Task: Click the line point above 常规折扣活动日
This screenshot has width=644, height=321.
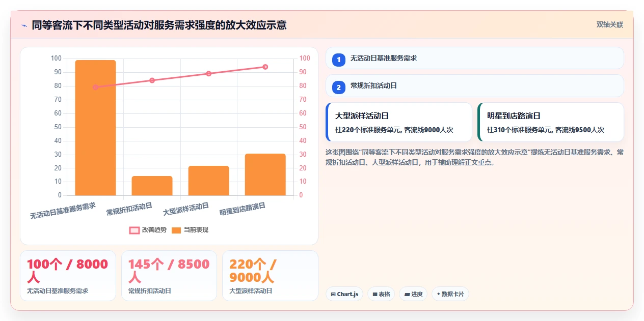Action: tap(152, 80)
